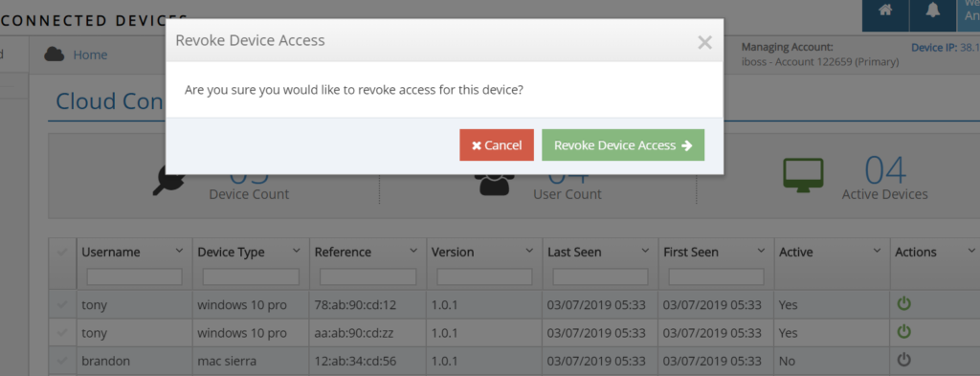Click the Home breadcrumb link
Image resolution: width=980 pixels, height=376 pixels.
coord(90,55)
